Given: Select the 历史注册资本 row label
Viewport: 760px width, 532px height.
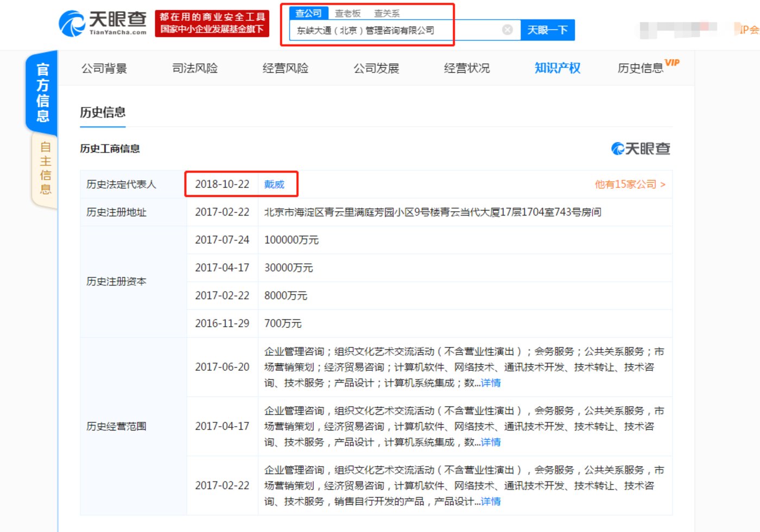Looking at the screenshot, I should coord(116,282).
